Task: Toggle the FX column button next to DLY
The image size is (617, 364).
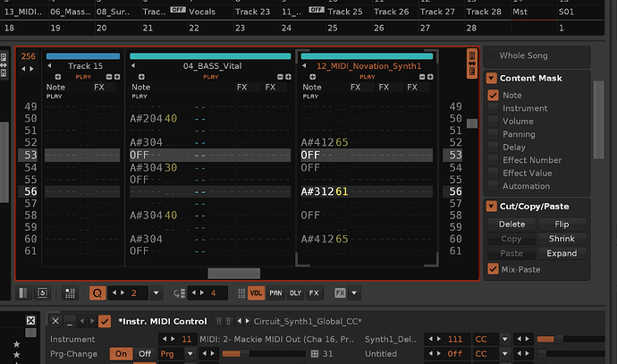Action: [314, 292]
